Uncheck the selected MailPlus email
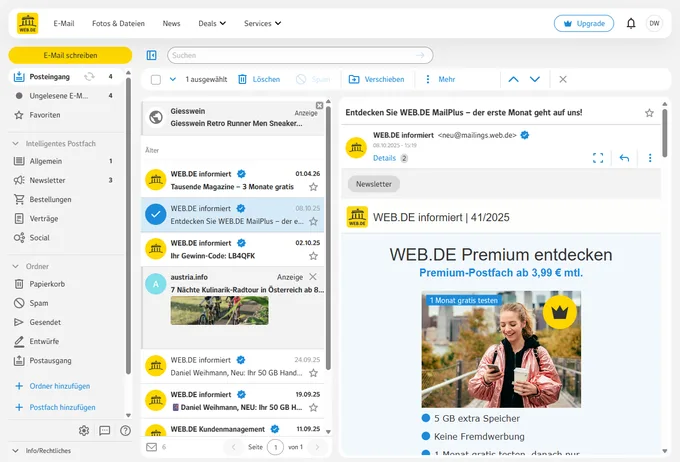 156,214
